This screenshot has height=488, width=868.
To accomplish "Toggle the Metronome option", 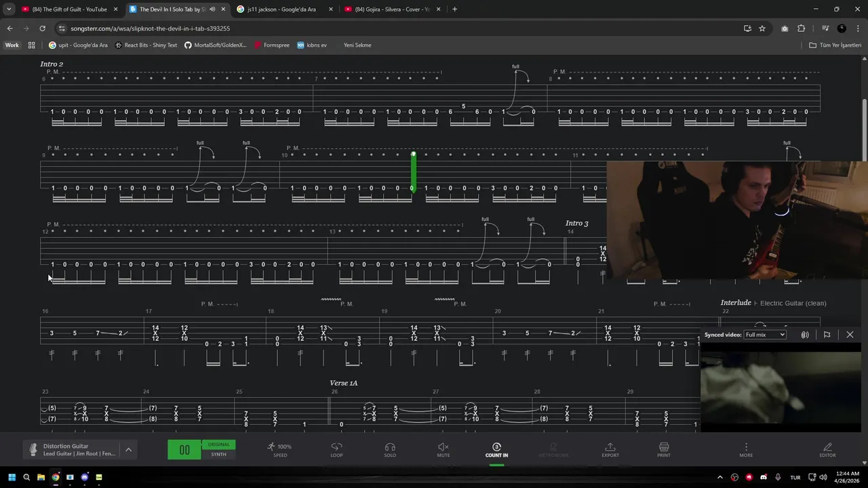I will coord(553,450).
